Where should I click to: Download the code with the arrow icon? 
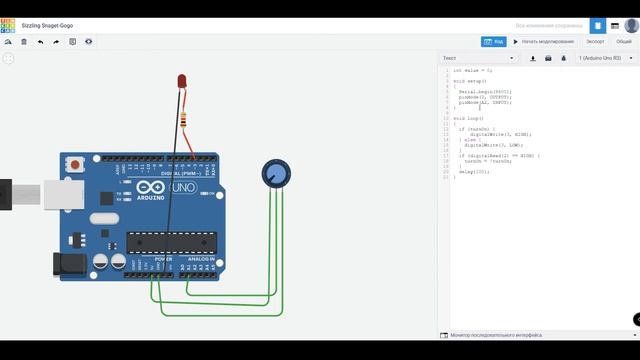click(533, 58)
